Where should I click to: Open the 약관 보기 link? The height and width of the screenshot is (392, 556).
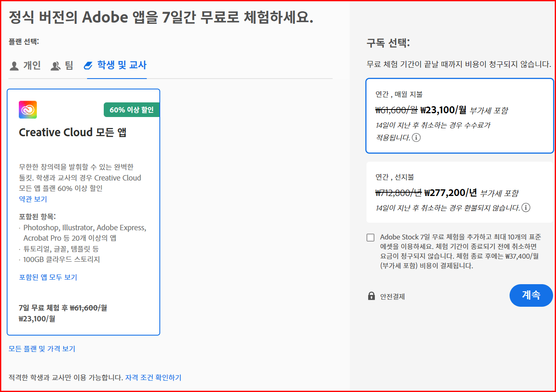[x=33, y=199]
